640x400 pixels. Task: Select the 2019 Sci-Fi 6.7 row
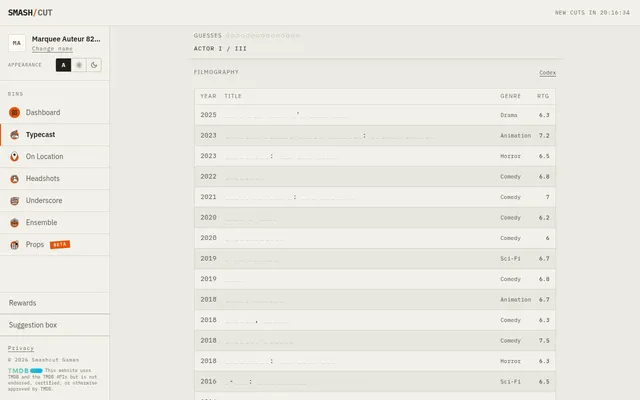375,258
